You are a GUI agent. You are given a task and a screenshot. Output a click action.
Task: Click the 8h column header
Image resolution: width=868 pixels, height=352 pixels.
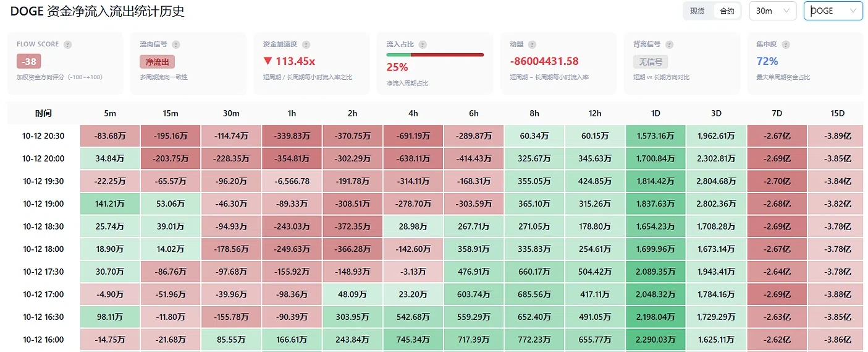[x=534, y=113]
